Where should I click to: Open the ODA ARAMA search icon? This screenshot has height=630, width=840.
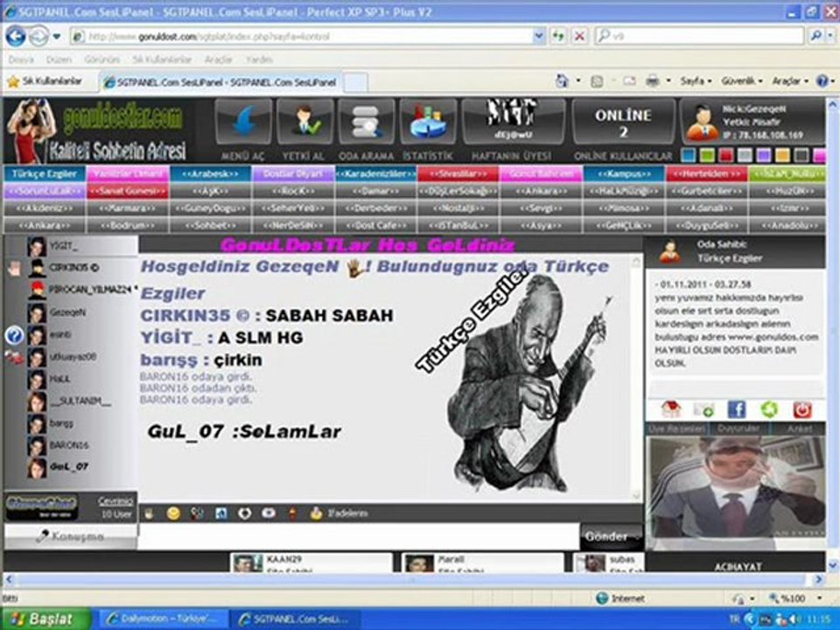click(367, 122)
